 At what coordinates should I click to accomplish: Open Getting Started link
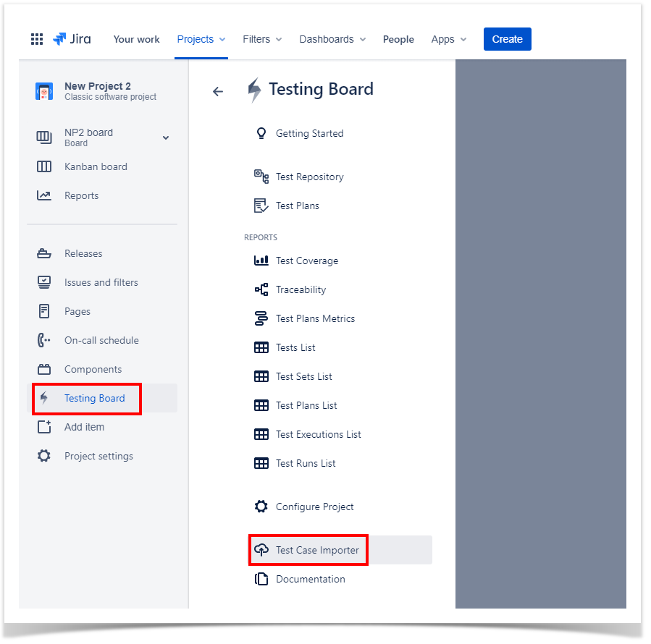pos(310,133)
